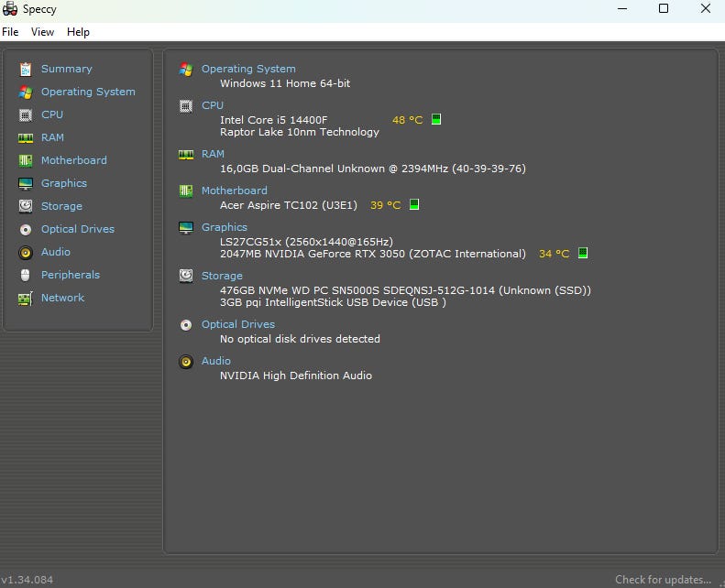Click the Operating System heading link in summary
The image size is (725, 588).
[248, 69]
